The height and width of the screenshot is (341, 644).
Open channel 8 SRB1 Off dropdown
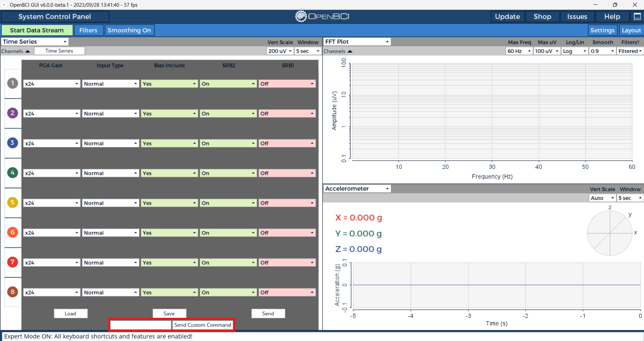(287, 293)
